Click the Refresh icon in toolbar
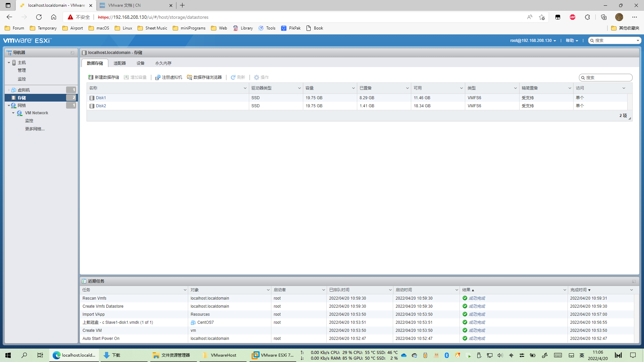The height and width of the screenshot is (362, 644). 233,77
